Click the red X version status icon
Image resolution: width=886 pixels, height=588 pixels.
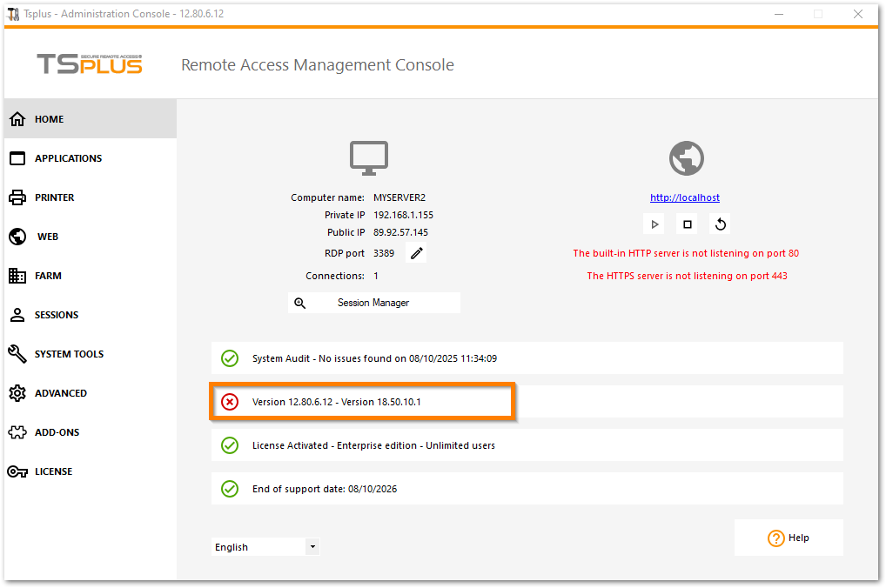click(x=230, y=402)
